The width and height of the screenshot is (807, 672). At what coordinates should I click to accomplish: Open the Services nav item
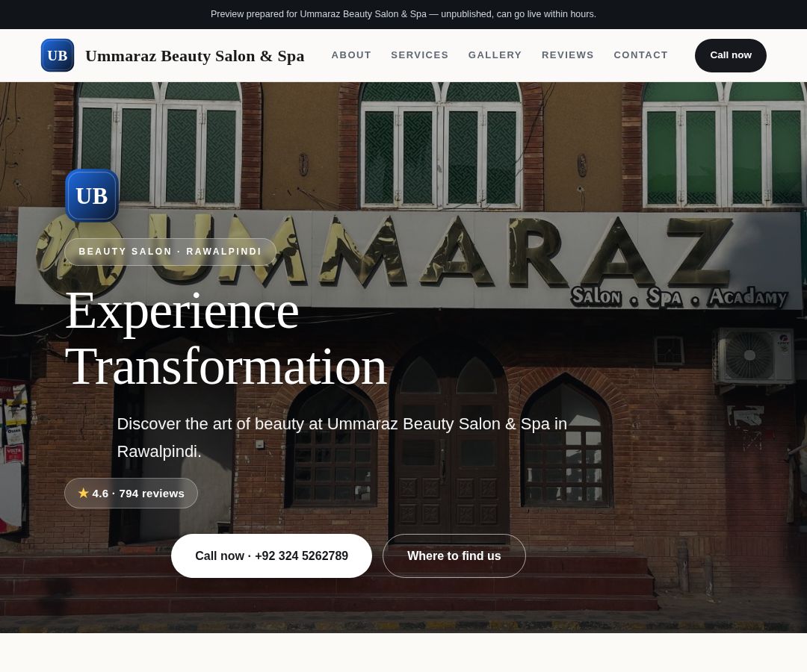click(419, 55)
